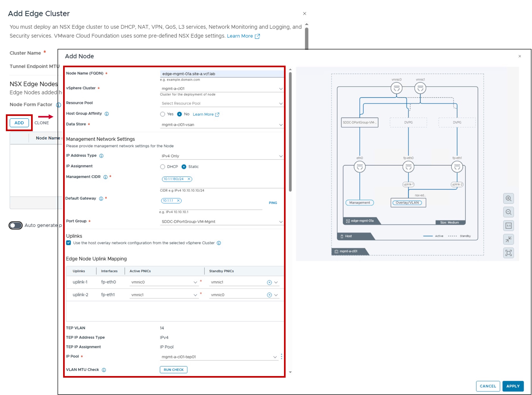Open uplink-2 Standby PNICs dropdown
The height and width of the screenshot is (395, 532).
[276, 295]
